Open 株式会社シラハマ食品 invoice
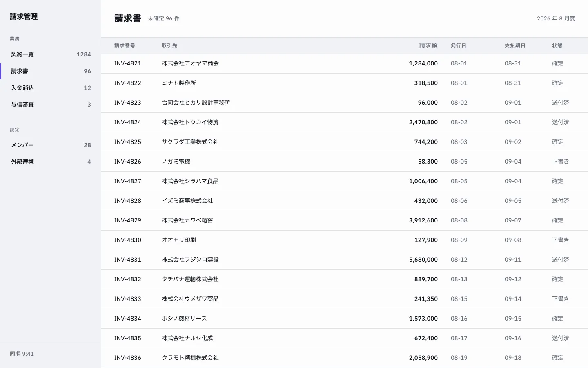Viewport: 588px width, 368px height. [190, 181]
